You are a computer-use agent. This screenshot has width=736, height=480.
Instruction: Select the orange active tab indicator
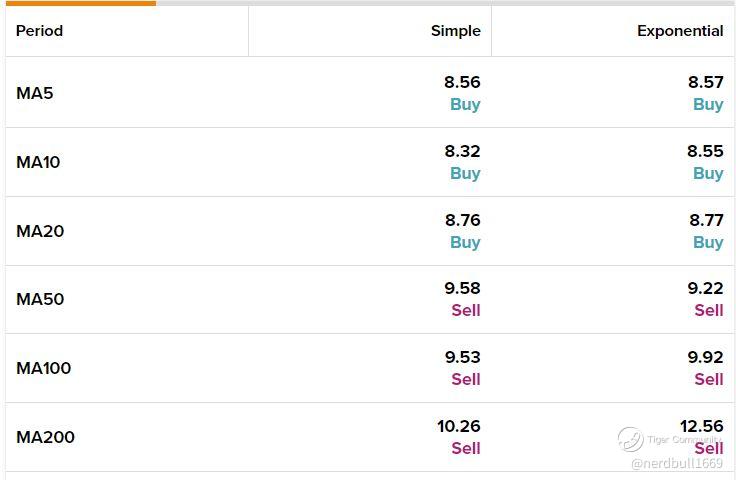click(81, 3)
